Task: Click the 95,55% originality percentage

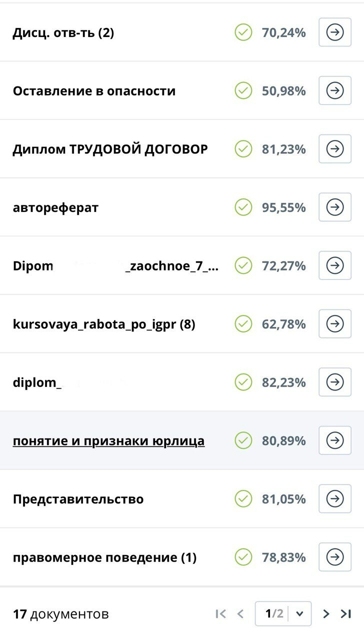Action: coord(283,207)
